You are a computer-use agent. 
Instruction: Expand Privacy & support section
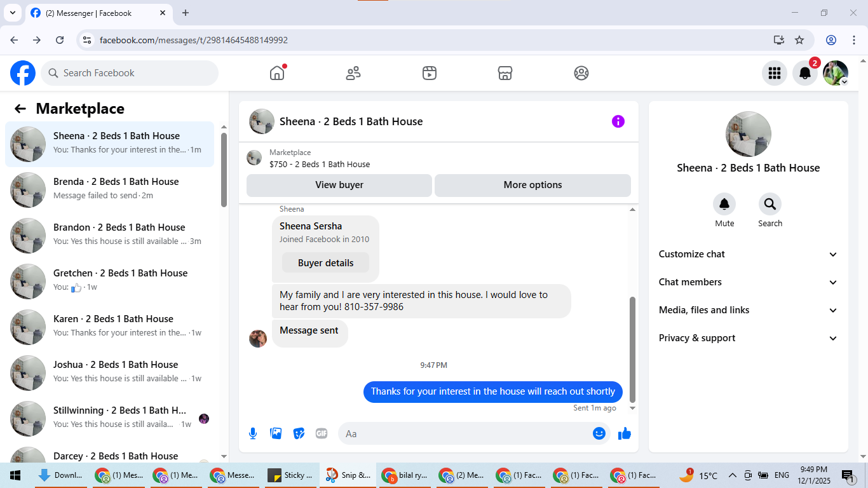tap(749, 338)
